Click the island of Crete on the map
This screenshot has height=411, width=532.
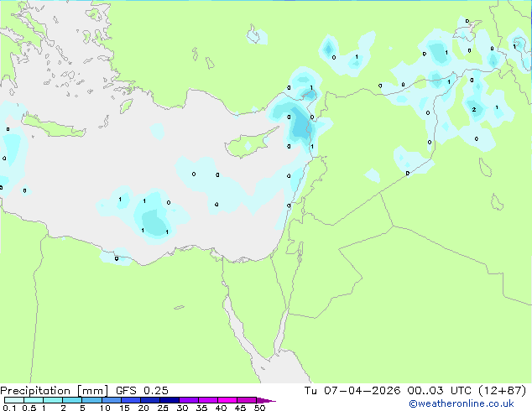pos(53,126)
